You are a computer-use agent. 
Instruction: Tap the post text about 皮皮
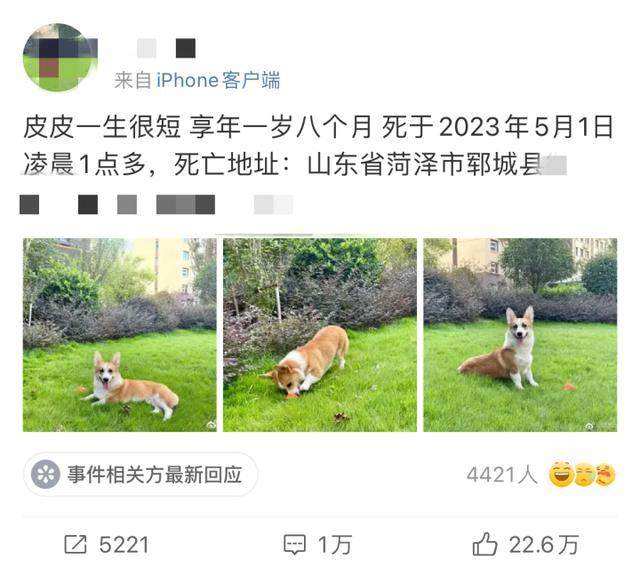[318, 145]
